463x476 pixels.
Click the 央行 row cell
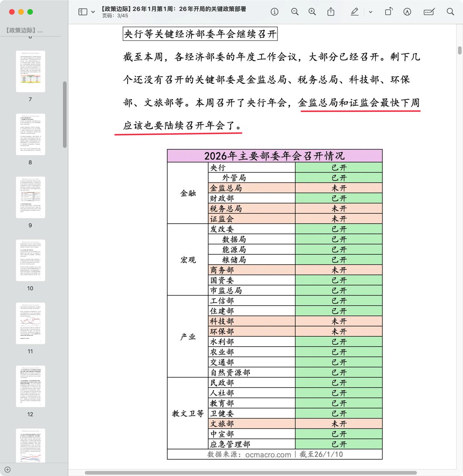(252, 168)
